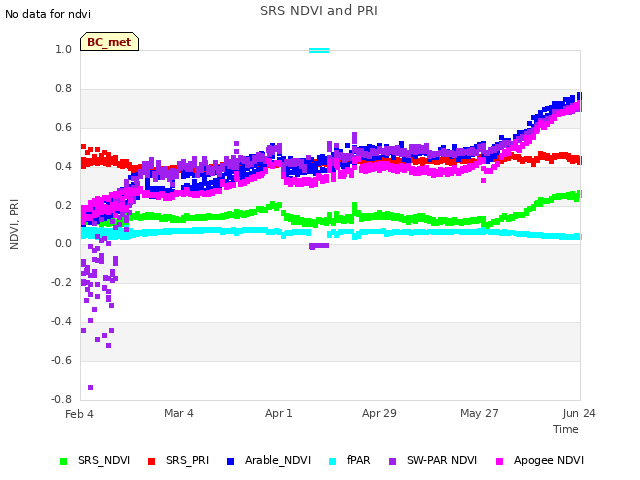The image size is (640, 480).
Task: Click the red SRS_PRI legend swatch
Action: click(151, 461)
